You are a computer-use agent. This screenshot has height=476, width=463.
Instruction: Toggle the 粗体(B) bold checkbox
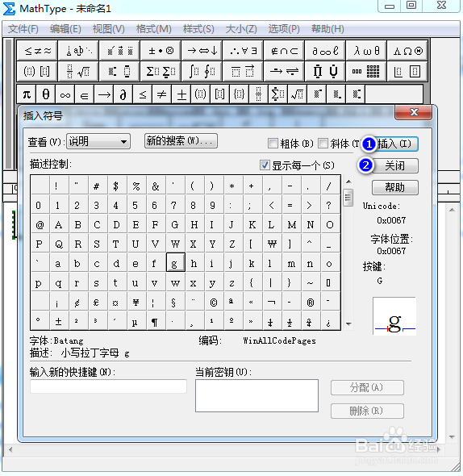pos(273,143)
